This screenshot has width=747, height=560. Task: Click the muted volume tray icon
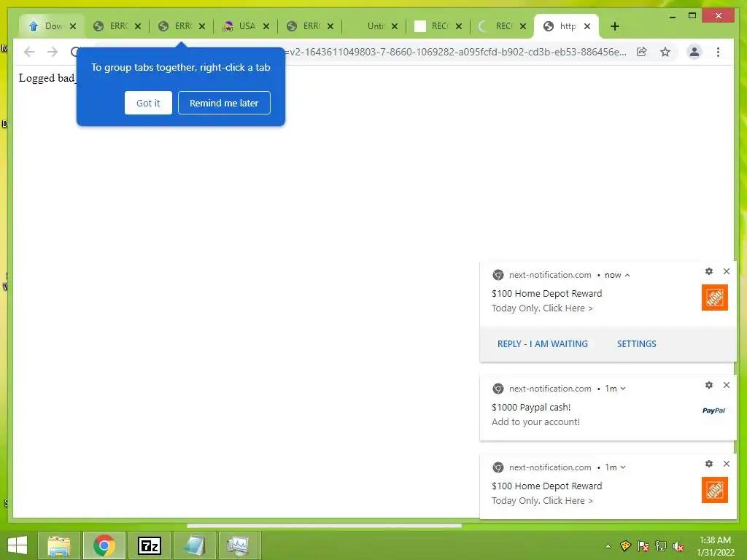[678, 546]
